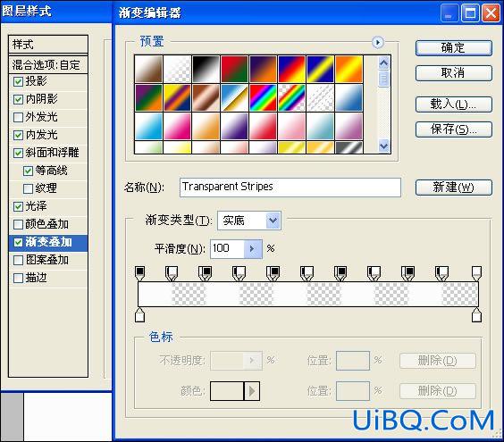Image resolution: width=504 pixels, height=442 pixels.
Task: Select the Transparent Stripes preset thumbnail
Action: [320, 97]
